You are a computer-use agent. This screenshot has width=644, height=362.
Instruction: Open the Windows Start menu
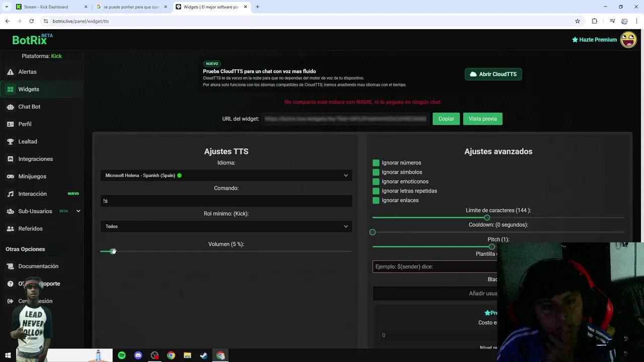[8, 355]
